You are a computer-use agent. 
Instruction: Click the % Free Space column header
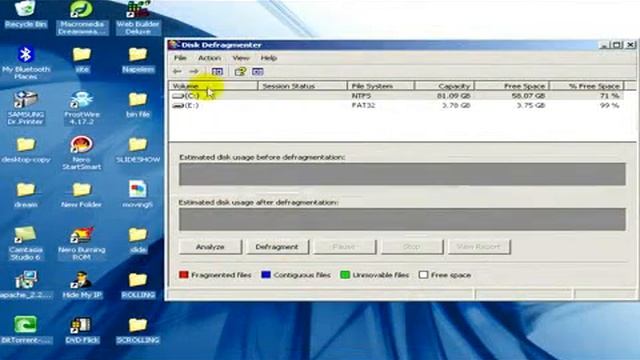[x=587, y=86]
